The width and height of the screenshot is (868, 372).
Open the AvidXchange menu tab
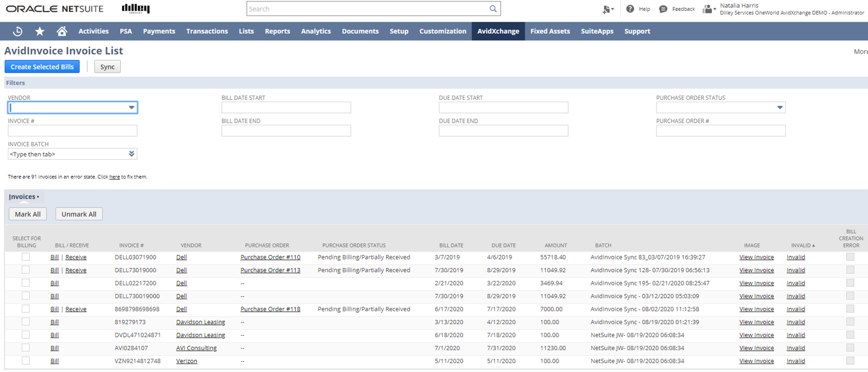498,31
